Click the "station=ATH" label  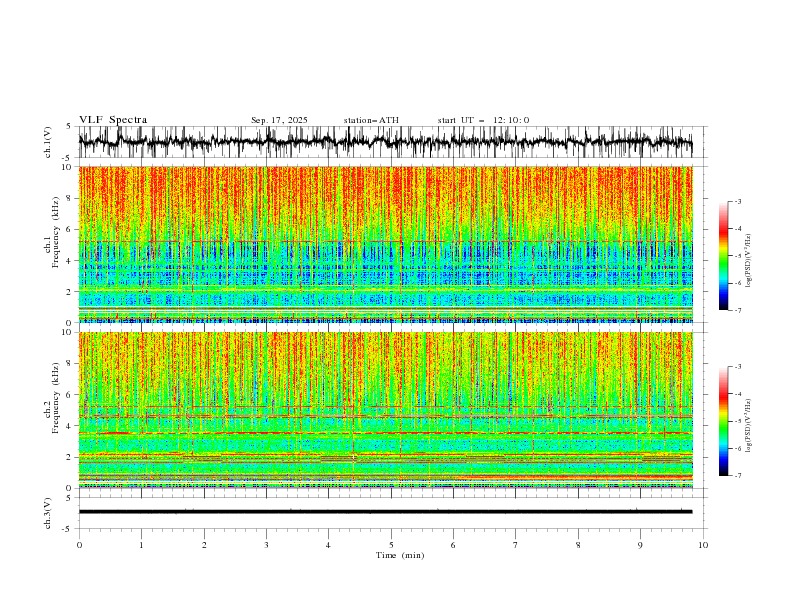[371, 120]
